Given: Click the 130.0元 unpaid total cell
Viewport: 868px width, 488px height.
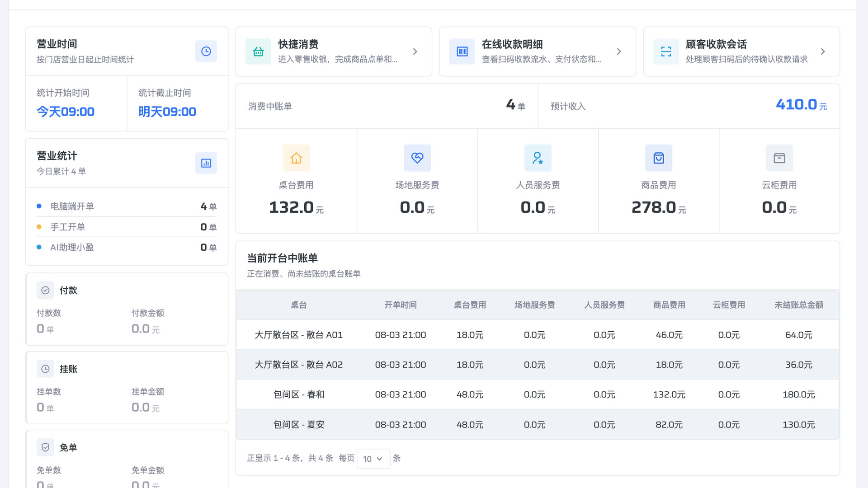Looking at the screenshot, I should click(x=799, y=425).
